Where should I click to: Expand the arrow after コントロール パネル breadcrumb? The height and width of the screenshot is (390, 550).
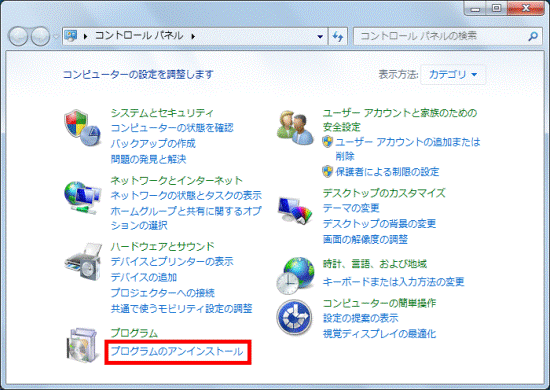193,36
